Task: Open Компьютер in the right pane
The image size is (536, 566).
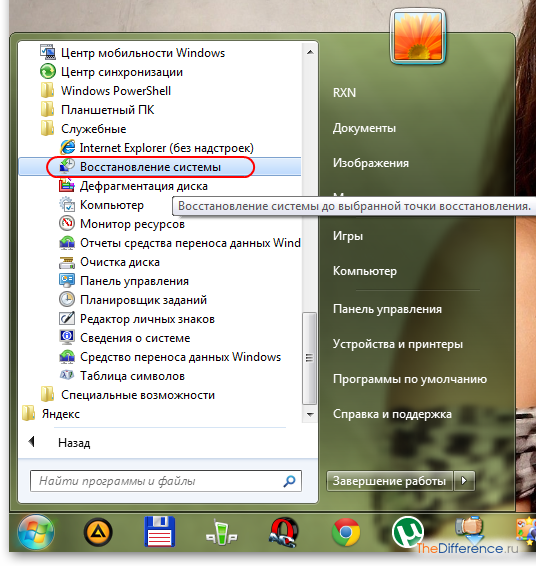Action: (365, 271)
